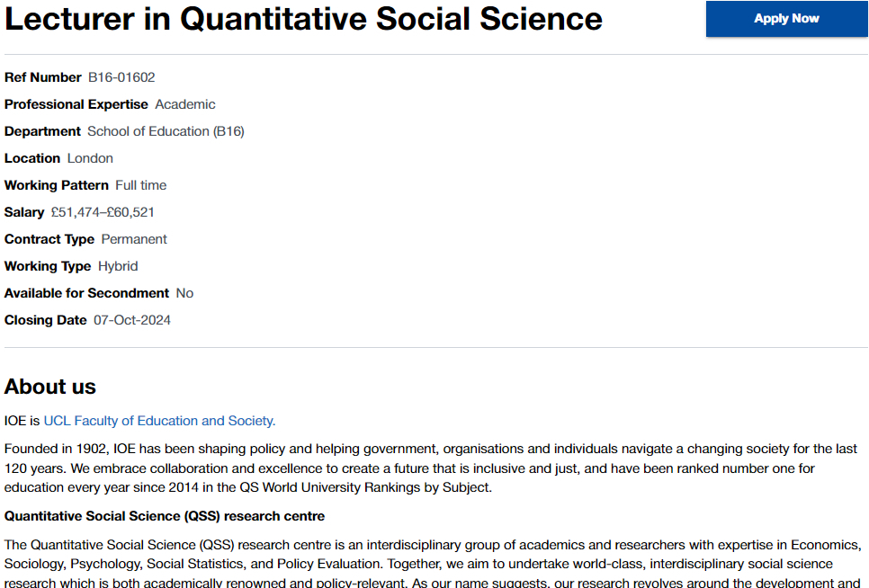Viewport: 869px width, 588px height.
Task: Click the Lecturer in Quantitative Social Science heading
Action: click(303, 19)
